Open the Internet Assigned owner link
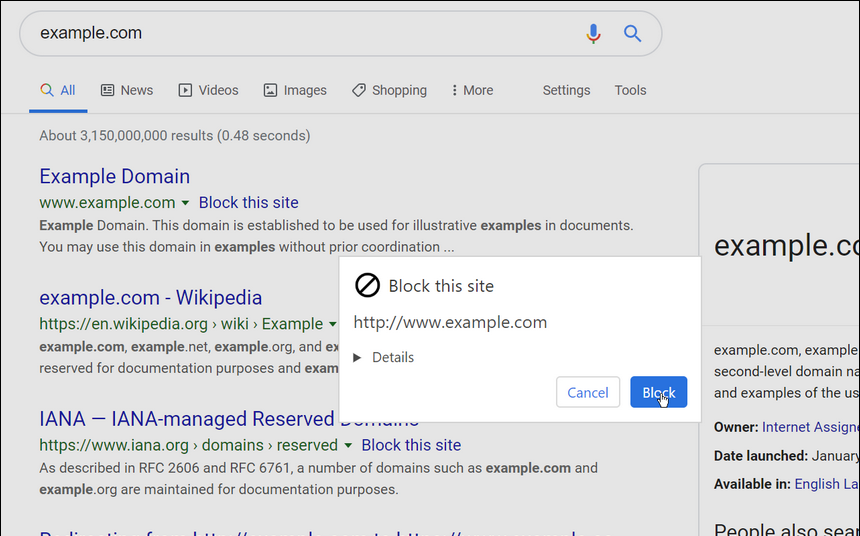The height and width of the screenshot is (536, 860). (x=811, y=427)
